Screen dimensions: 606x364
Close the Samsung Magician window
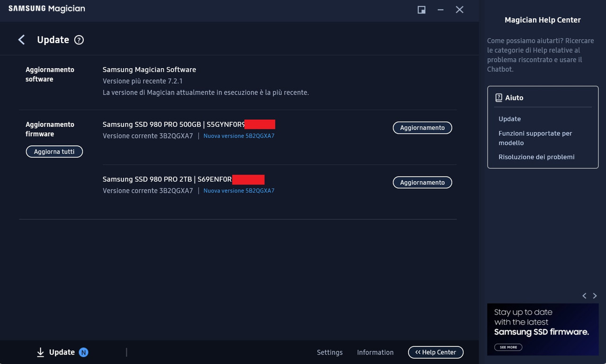(459, 9)
